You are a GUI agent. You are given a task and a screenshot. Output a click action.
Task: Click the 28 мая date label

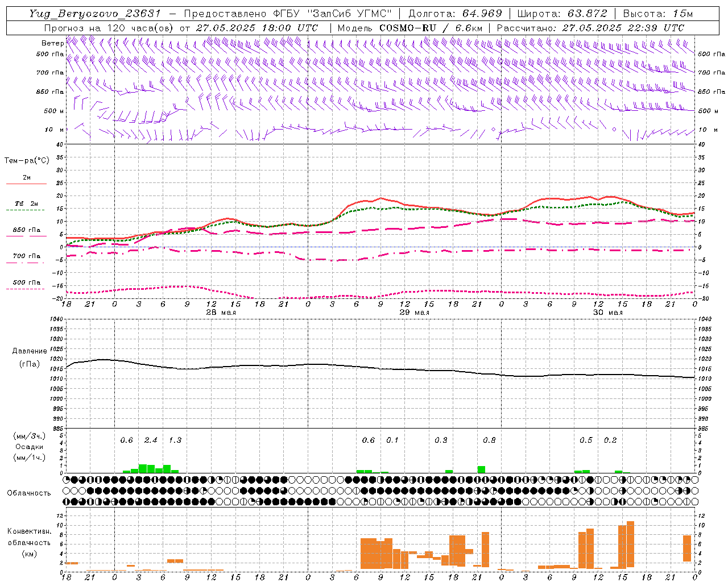click(221, 313)
